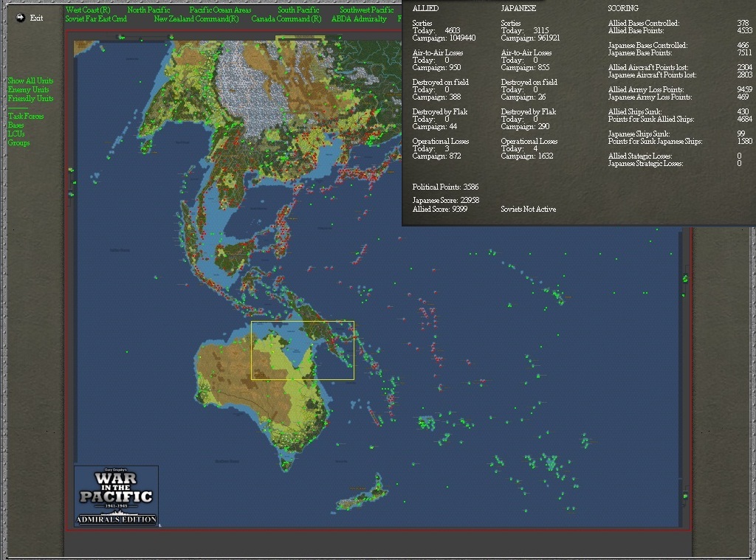
Task: Select Southwest Pacific command
Action: (366, 10)
